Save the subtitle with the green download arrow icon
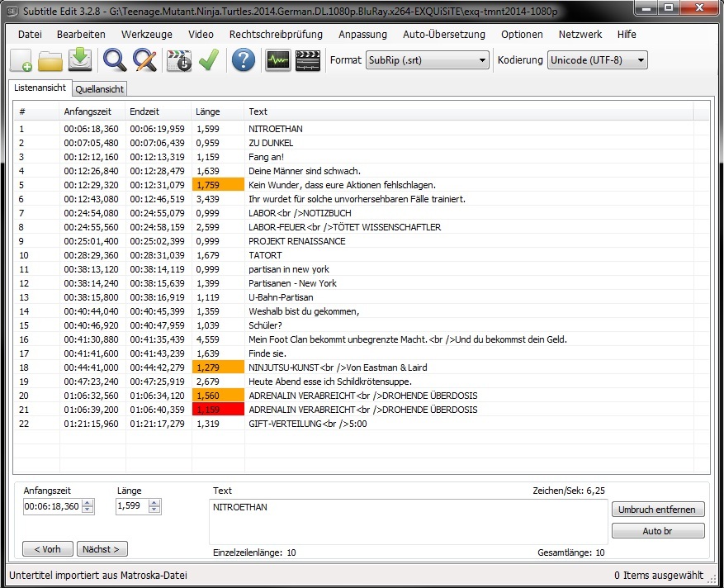Viewport: 724px width, 588px height. 80,59
